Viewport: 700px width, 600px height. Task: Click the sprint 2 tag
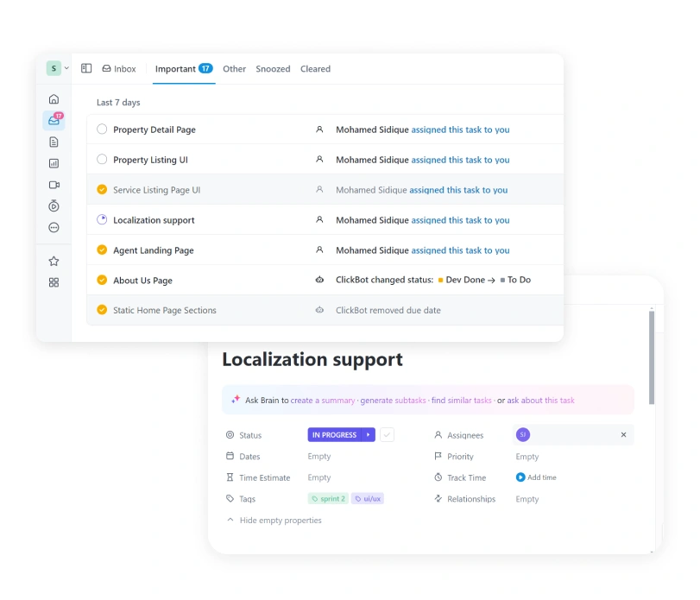click(328, 499)
